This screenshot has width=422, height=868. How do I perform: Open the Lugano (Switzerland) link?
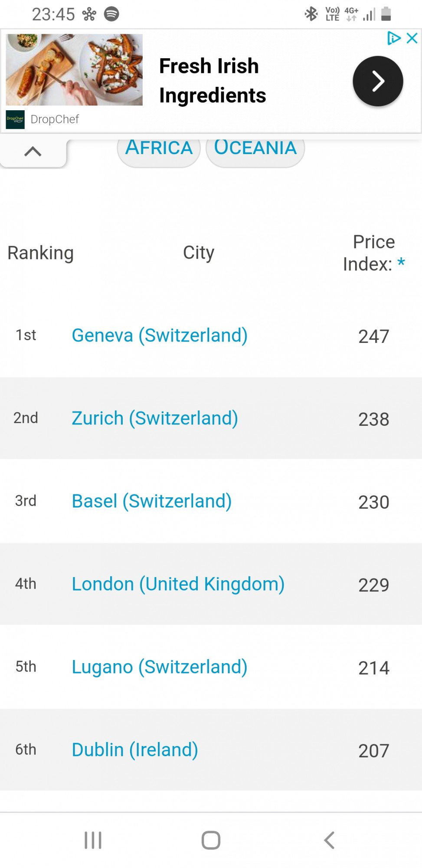pos(160,667)
